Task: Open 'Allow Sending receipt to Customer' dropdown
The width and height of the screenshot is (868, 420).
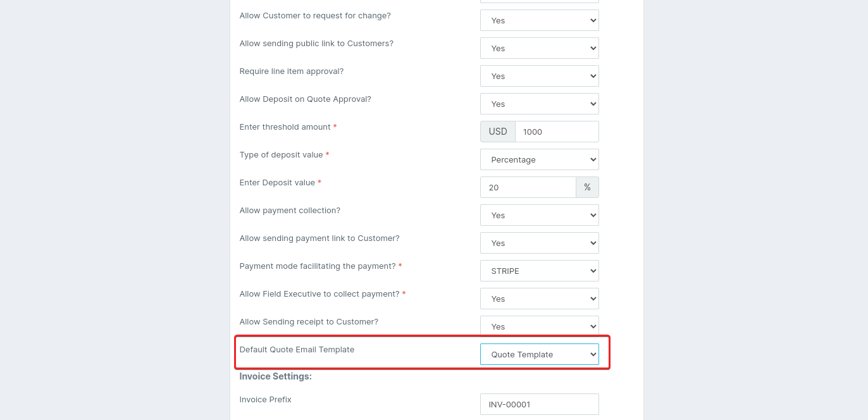Action: 539,325
